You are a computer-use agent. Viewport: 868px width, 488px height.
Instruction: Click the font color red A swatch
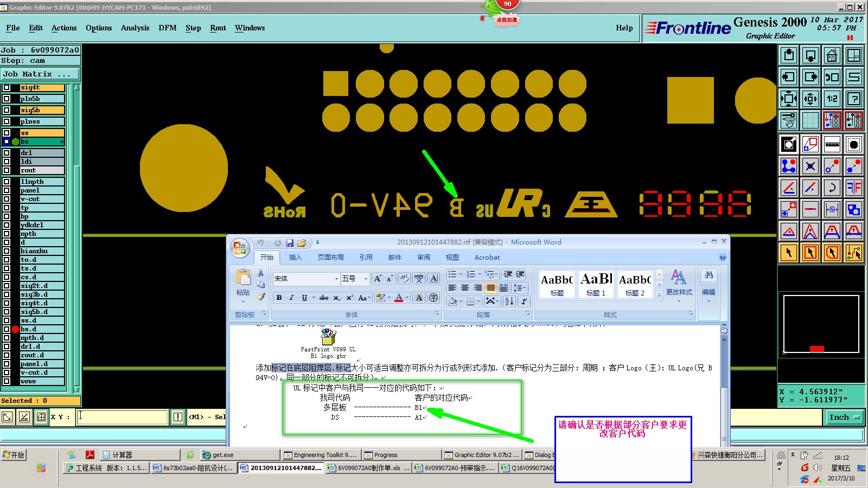[399, 298]
